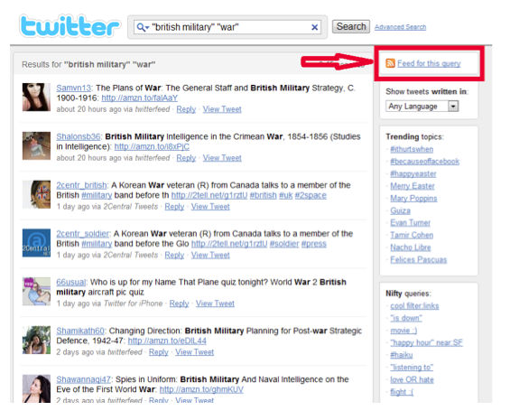Open trending topic Felices Pascuas
The height and width of the screenshot is (420, 510).
click(x=419, y=260)
